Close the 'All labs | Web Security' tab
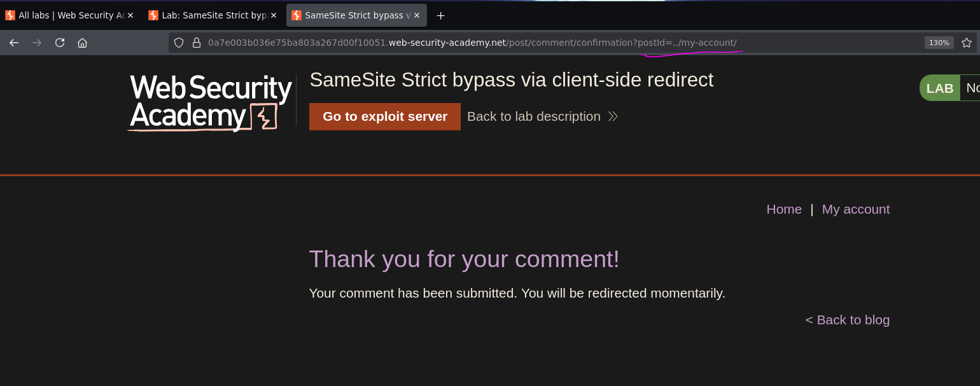 point(130,15)
